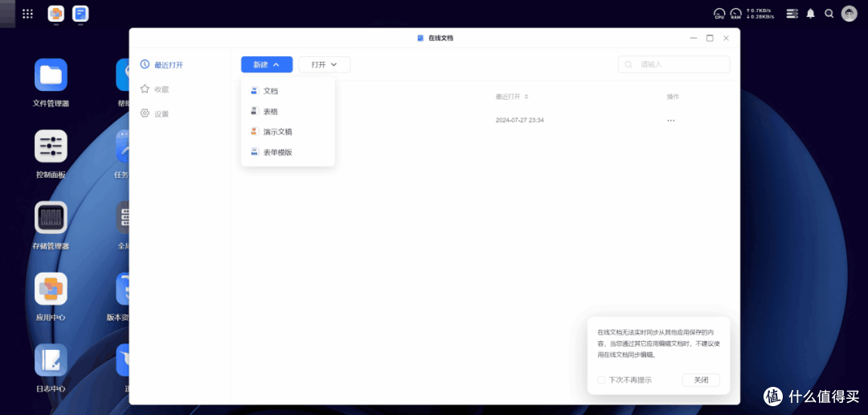Click the 表单模版 form icon in dropdown

254,152
